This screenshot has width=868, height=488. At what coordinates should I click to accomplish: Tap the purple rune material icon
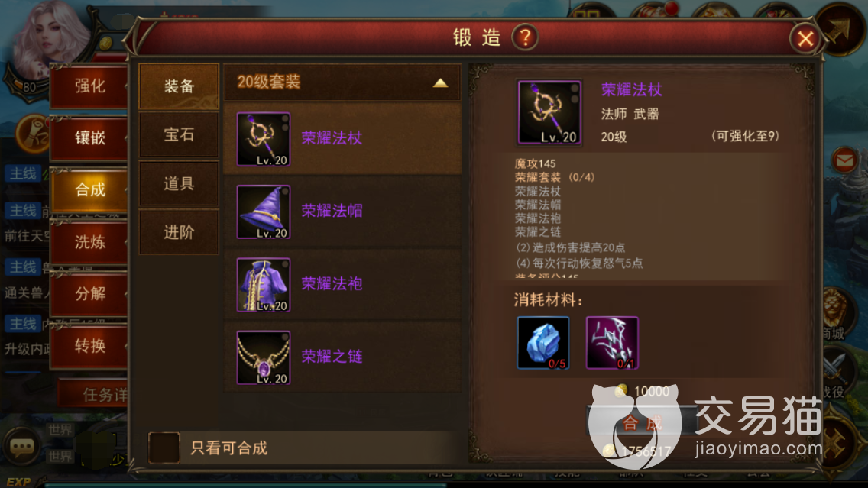point(612,343)
